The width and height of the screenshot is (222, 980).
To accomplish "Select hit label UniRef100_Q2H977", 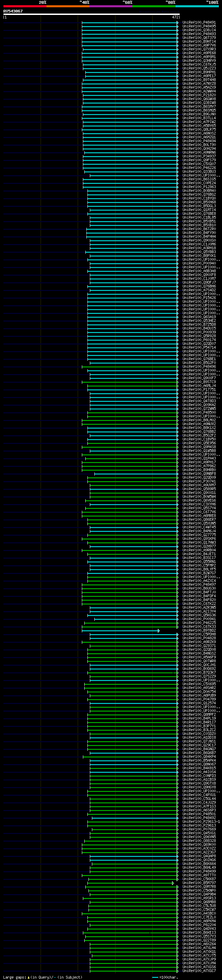I will (x=199, y=546).
